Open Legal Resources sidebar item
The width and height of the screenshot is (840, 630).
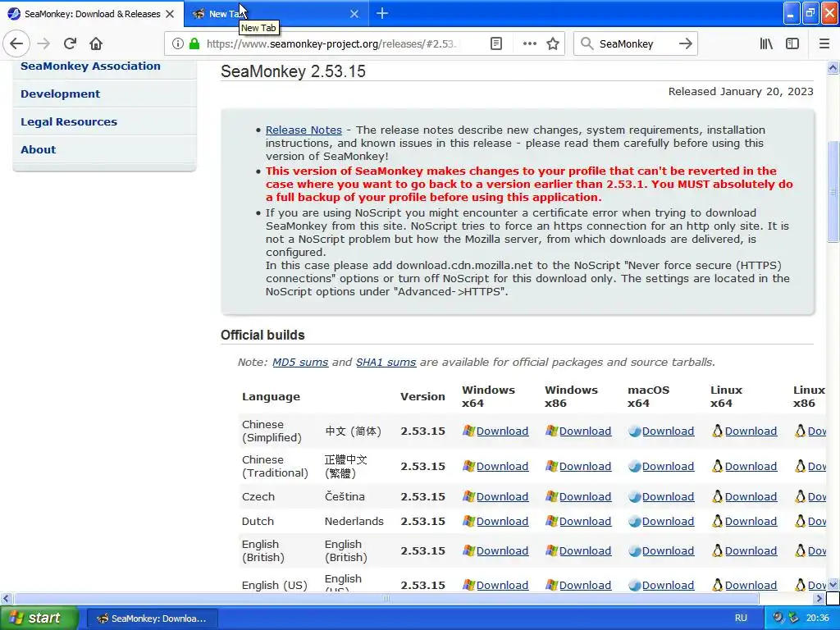[x=69, y=121]
